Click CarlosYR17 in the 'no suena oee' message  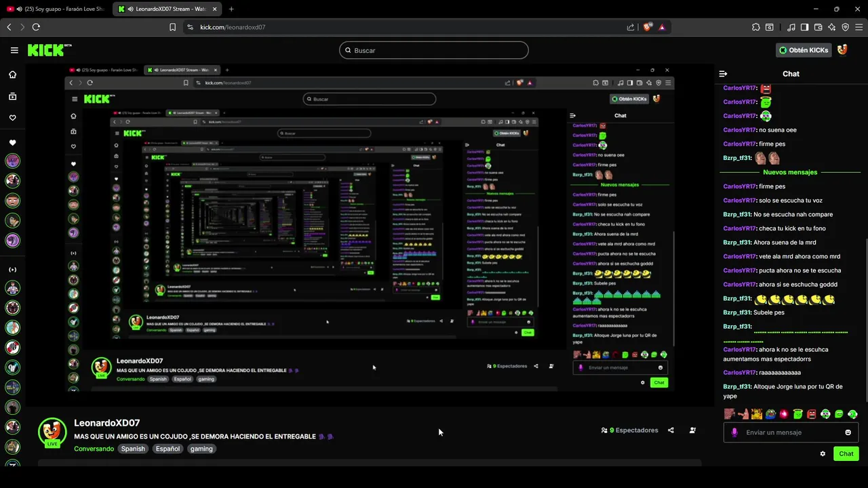point(739,130)
